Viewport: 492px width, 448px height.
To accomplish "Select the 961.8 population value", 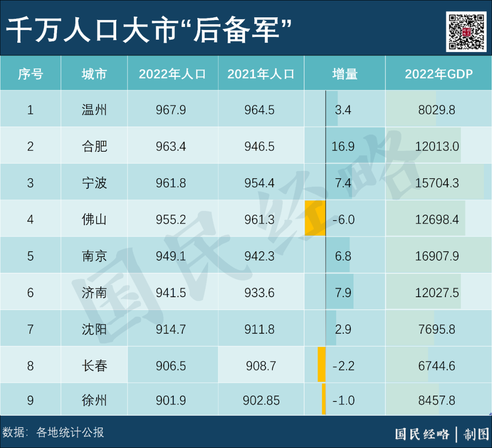I will (x=171, y=183).
